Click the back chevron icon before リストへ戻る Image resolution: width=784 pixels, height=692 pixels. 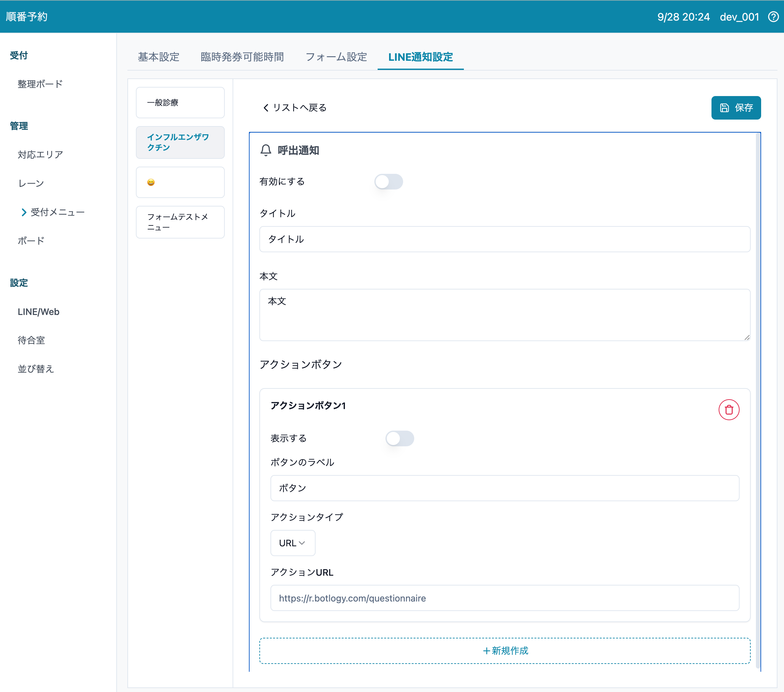click(266, 108)
